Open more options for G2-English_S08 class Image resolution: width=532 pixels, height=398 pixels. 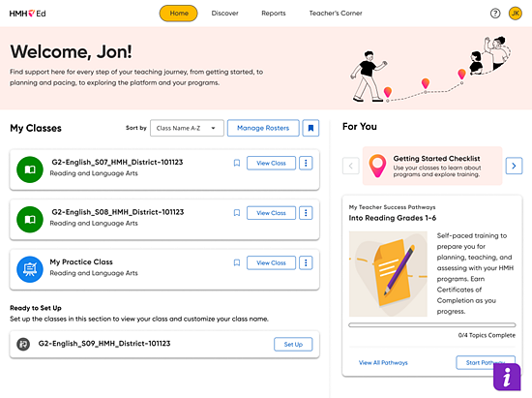(x=306, y=213)
